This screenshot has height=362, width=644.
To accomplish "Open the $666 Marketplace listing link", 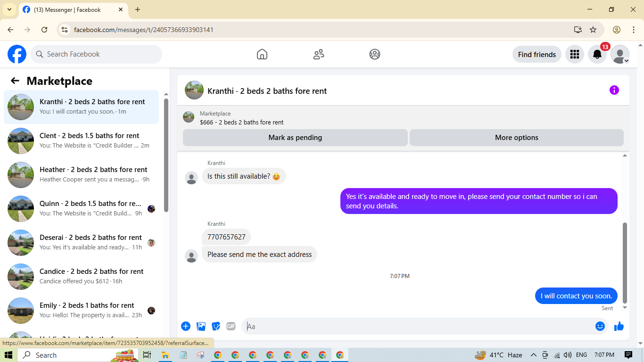I will tap(241, 122).
